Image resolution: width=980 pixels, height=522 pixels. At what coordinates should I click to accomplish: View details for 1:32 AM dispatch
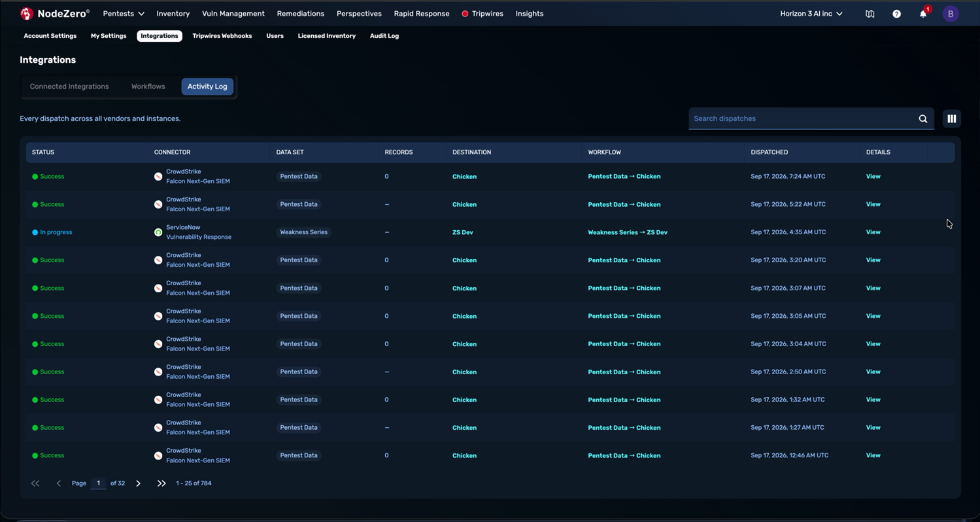pos(873,400)
